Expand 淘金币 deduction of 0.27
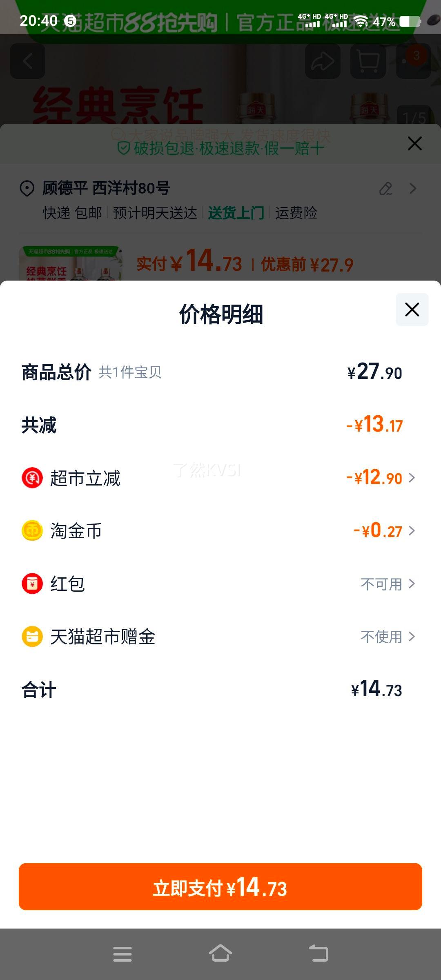The height and width of the screenshot is (980, 441). (384, 531)
